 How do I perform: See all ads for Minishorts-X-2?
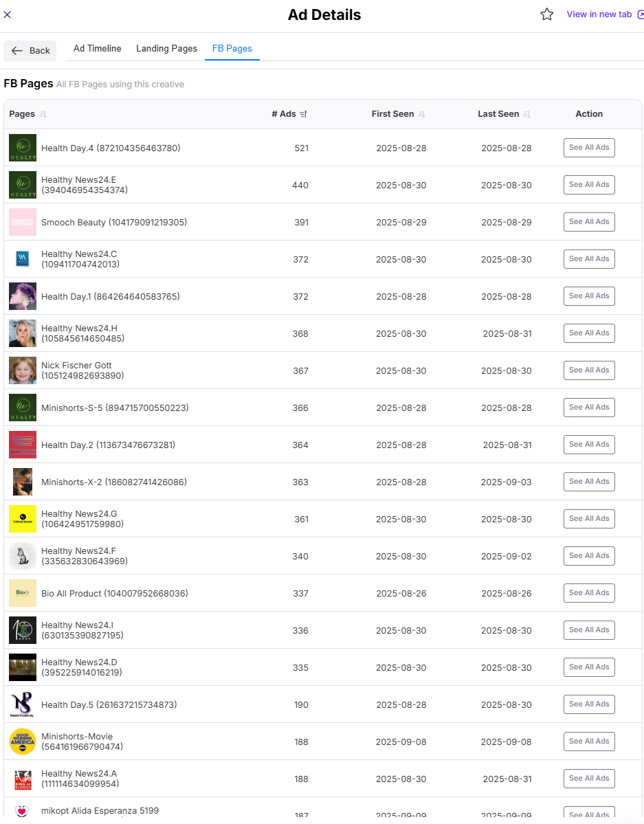589,482
